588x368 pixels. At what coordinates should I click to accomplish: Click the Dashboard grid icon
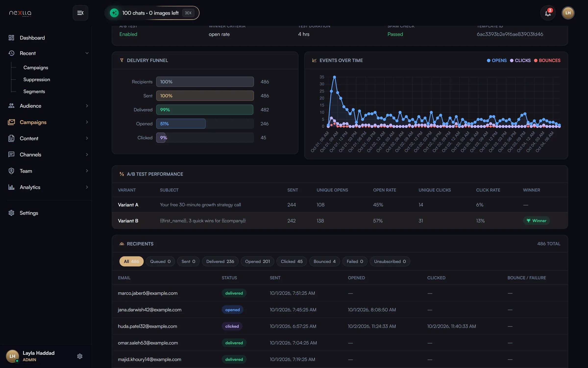pos(11,38)
